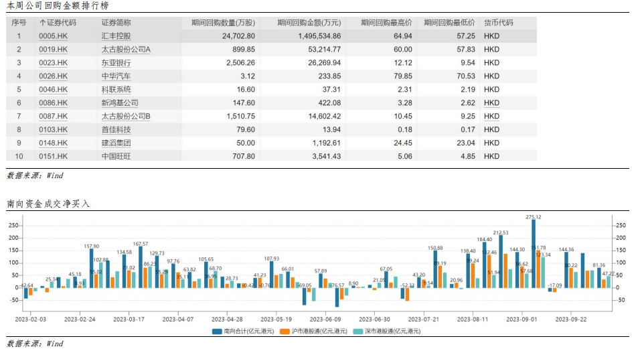This screenshot has width=644, height=355.
Task: Click the 新鸿基公司 security name
Action: [120, 102]
